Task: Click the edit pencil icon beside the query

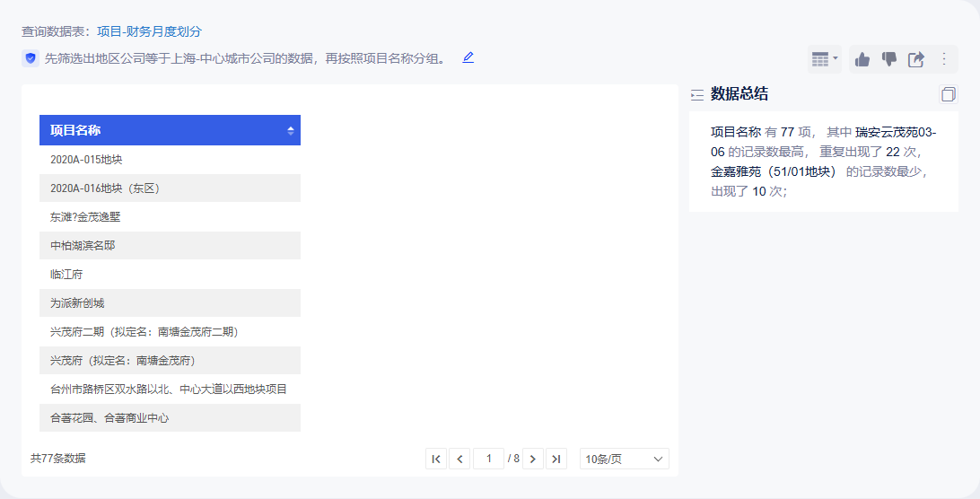Action: coord(468,58)
